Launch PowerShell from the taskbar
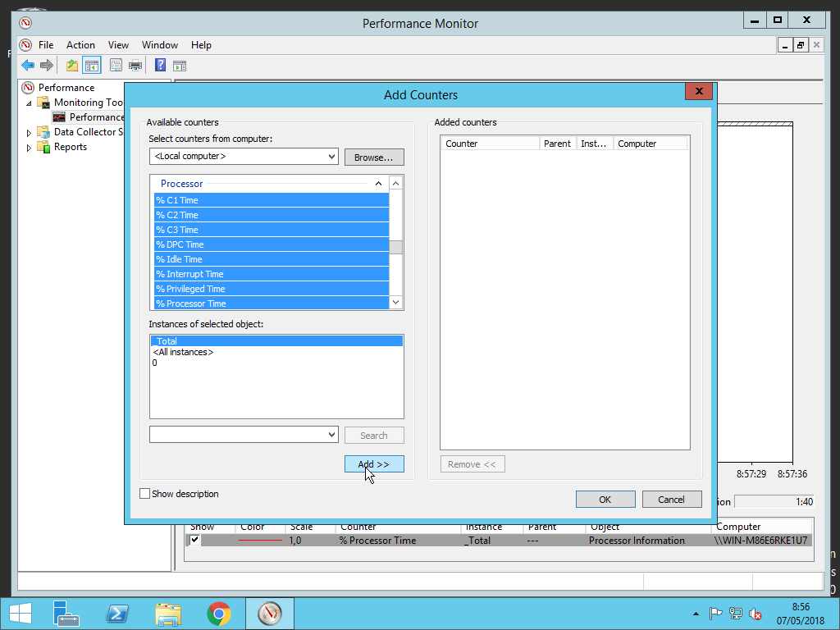Viewport: 840px width, 630px height. coord(117,614)
